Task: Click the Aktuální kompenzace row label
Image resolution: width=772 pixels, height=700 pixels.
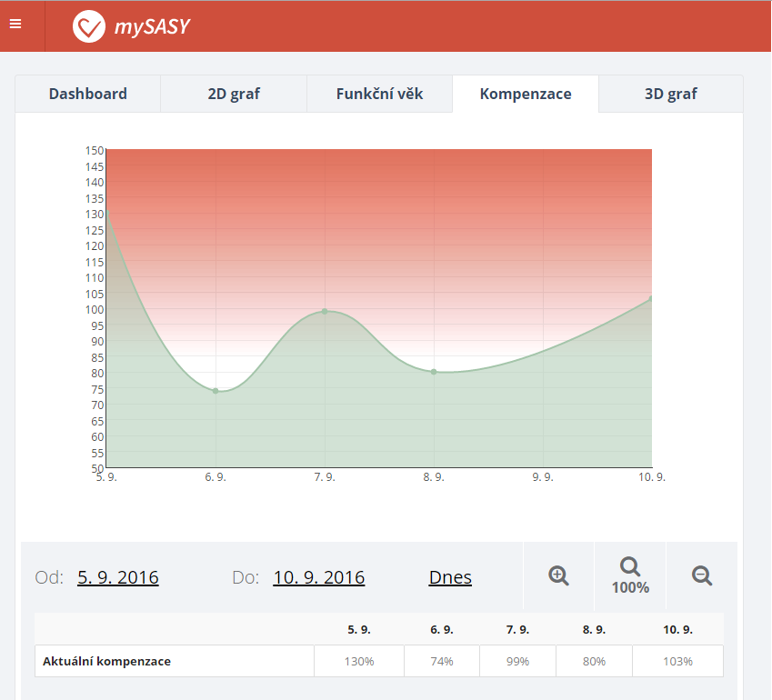Action: [x=106, y=662]
